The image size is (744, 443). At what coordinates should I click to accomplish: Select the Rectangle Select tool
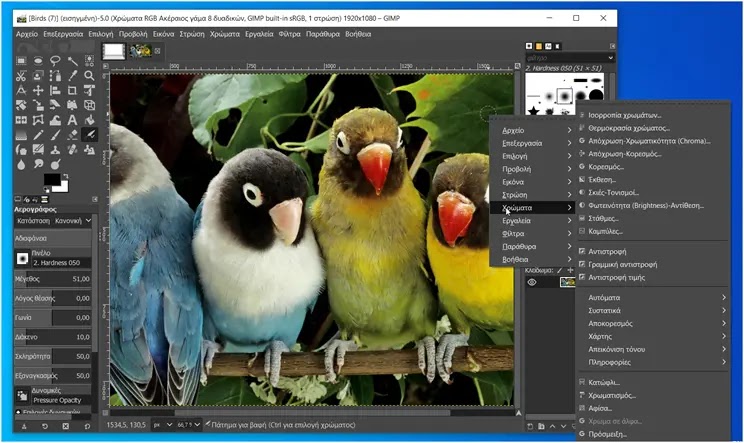(x=21, y=61)
